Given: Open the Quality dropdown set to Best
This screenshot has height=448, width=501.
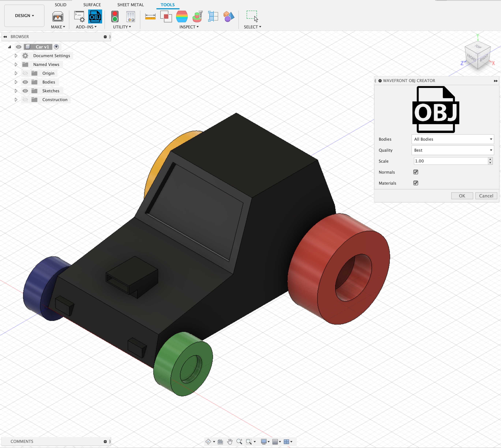Looking at the screenshot, I should tap(452, 150).
